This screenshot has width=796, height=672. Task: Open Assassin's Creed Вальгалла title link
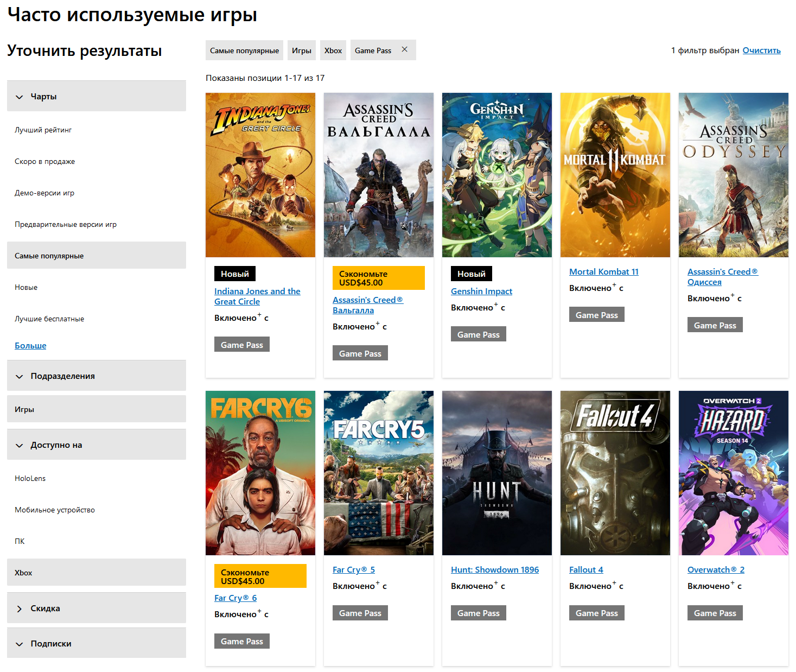coord(368,305)
